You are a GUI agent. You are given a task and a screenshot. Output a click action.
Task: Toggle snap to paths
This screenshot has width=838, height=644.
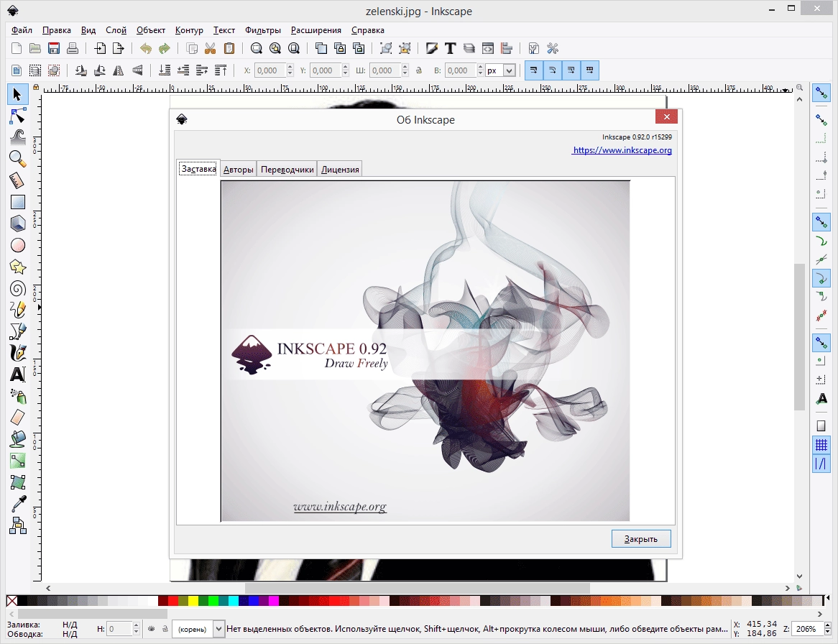coord(821,241)
